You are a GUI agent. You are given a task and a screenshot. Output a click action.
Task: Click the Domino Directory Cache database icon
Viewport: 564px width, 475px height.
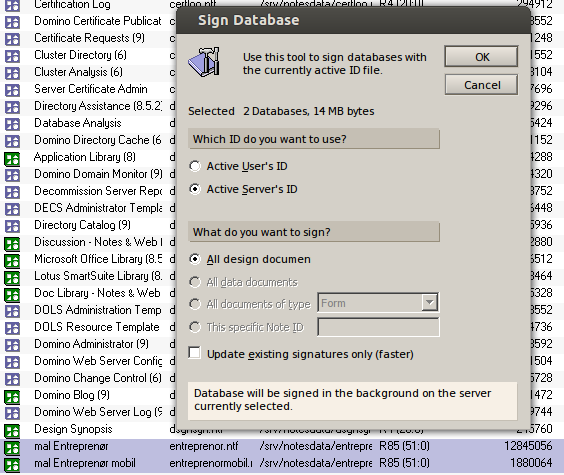click(12, 141)
